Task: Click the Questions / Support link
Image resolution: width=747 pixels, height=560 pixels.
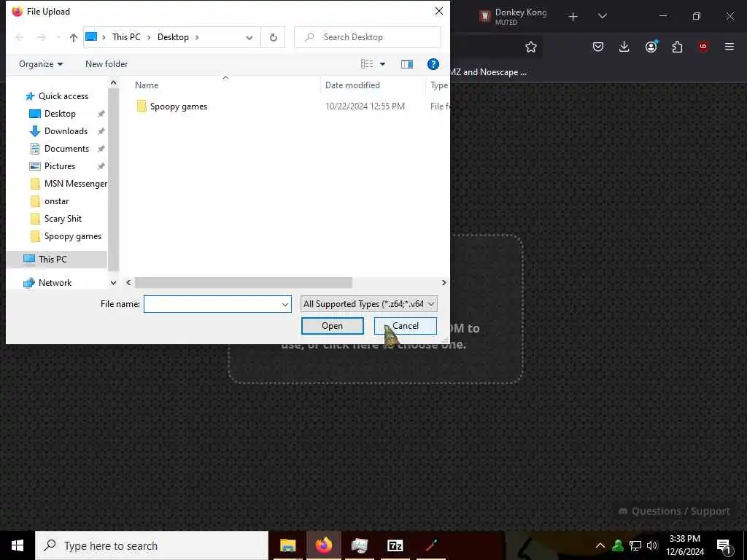Action: click(674, 511)
